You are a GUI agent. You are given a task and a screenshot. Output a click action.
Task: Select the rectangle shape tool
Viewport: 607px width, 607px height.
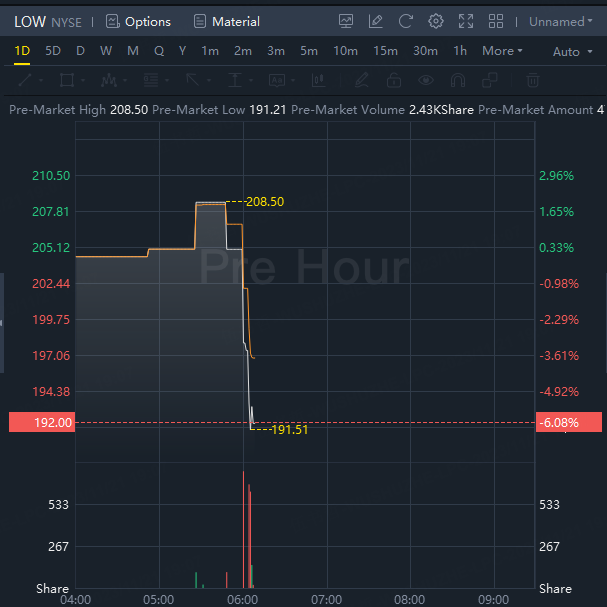click(67, 81)
